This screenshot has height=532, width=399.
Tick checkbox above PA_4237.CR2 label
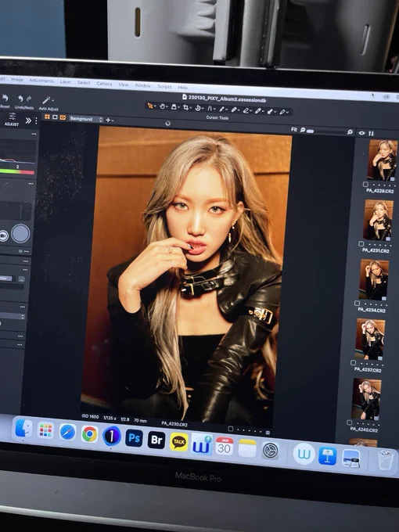[x=353, y=363]
